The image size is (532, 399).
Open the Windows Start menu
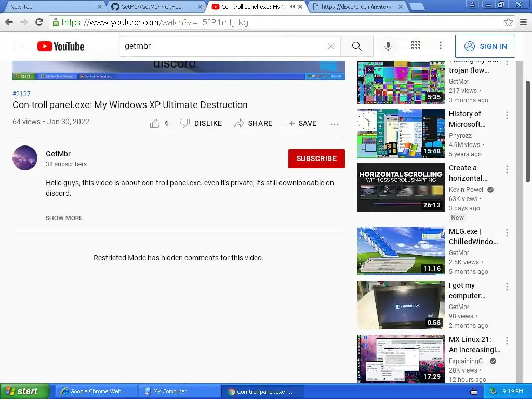[24, 392]
